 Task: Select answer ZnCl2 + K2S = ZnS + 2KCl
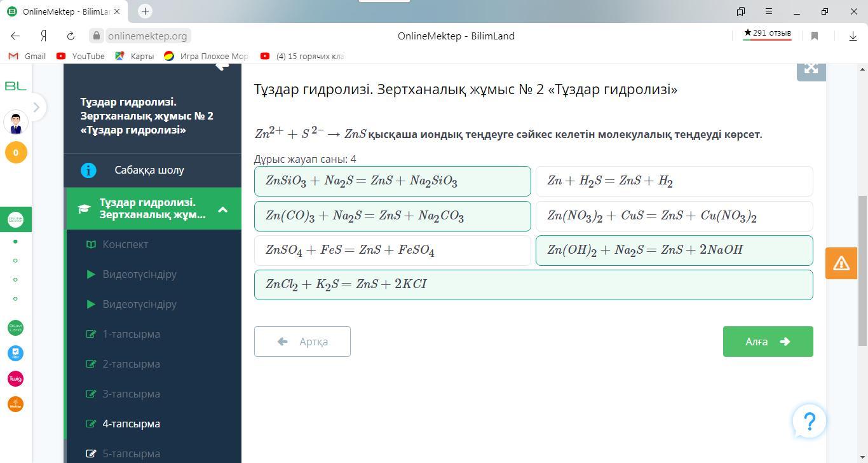[533, 284]
